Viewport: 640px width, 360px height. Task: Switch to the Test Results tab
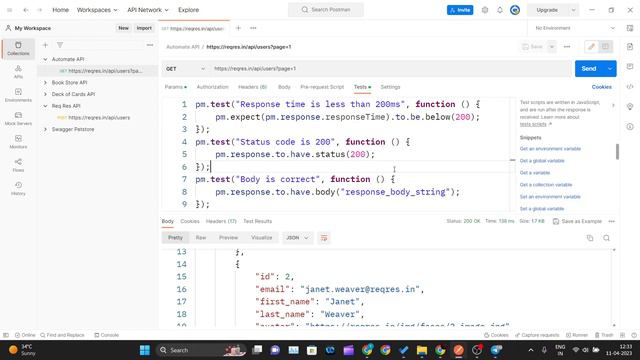pyautogui.click(x=258, y=221)
